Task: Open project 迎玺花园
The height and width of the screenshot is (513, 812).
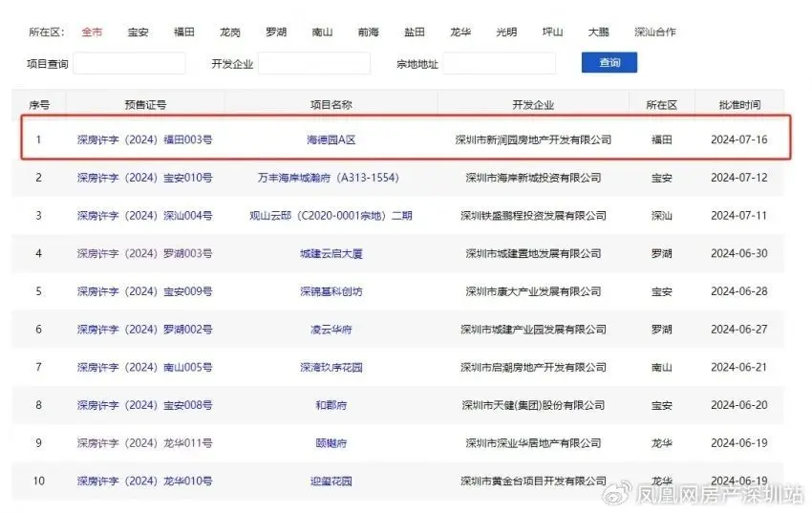Action: click(x=331, y=481)
